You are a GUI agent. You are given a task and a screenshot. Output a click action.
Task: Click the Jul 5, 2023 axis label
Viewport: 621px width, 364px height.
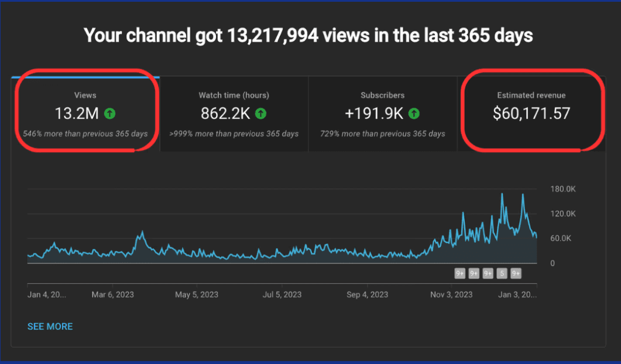pos(282,295)
